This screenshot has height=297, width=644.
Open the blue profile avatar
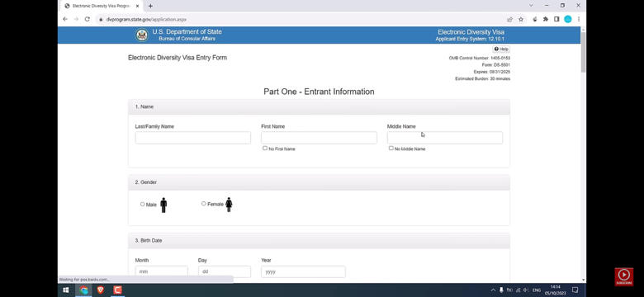[x=567, y=19]
